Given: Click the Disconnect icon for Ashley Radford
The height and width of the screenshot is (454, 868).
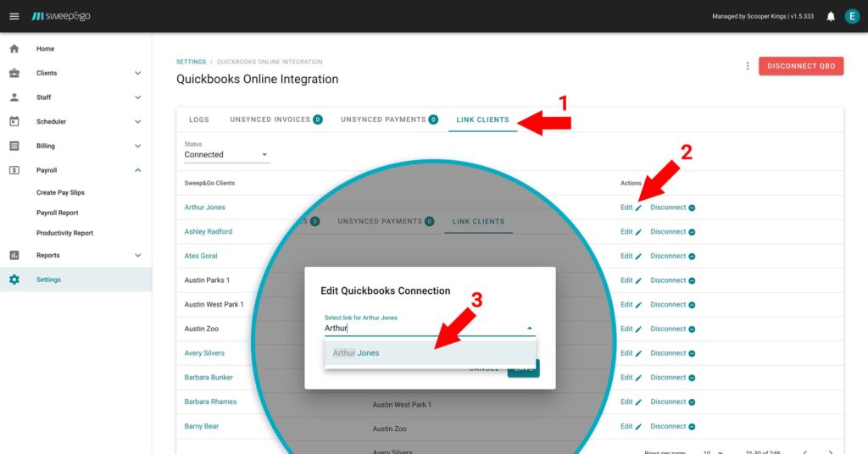Looking at the screenshot, I should pyautogui.click(x=692, y=232).
